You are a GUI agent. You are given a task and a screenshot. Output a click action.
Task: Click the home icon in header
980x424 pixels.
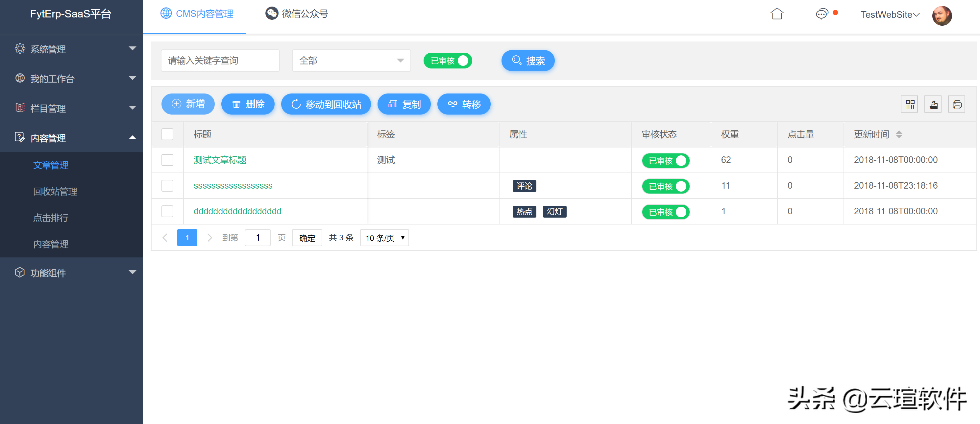click(x=776, y=14)
